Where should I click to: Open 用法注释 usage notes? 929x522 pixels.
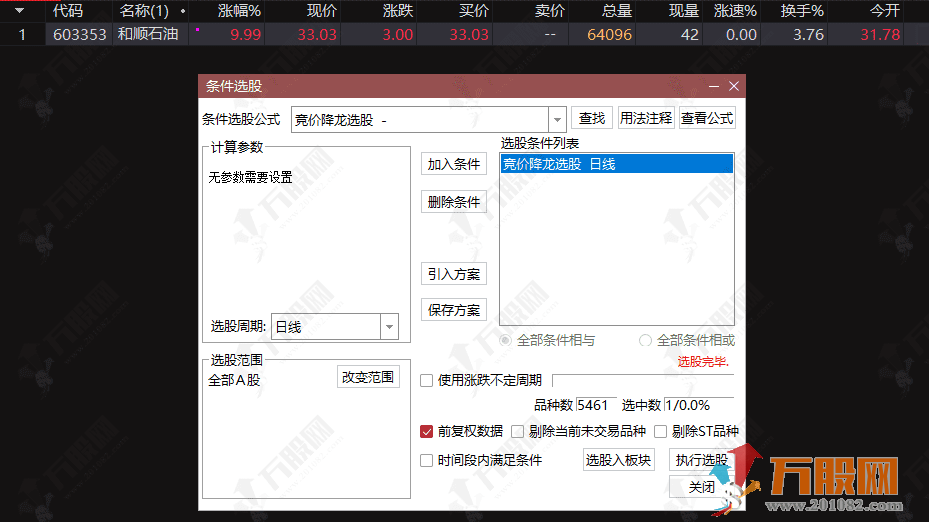[x=646, y=119]
